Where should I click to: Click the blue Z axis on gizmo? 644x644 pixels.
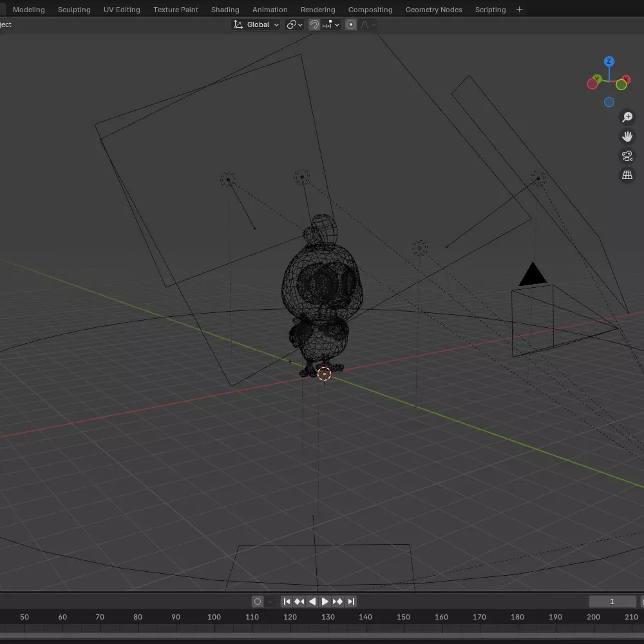[x=609, y=62]
